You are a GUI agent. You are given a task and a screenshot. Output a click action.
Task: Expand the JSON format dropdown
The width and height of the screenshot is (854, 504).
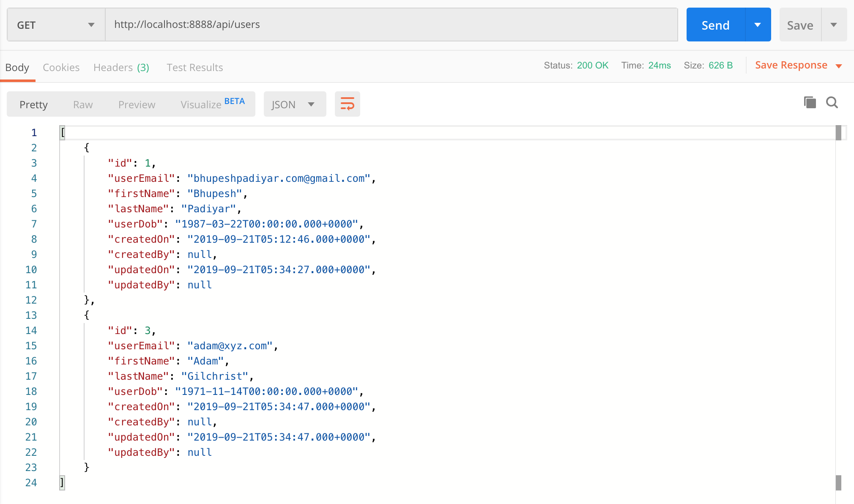click(x=294, y=104)
